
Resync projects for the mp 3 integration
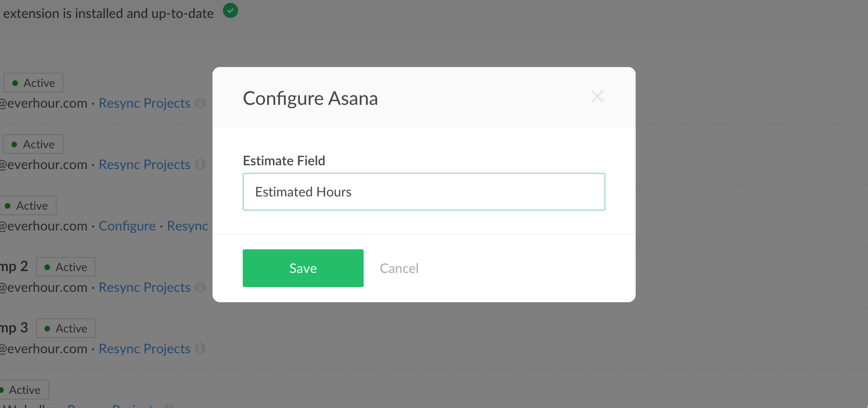coord(144,348)
